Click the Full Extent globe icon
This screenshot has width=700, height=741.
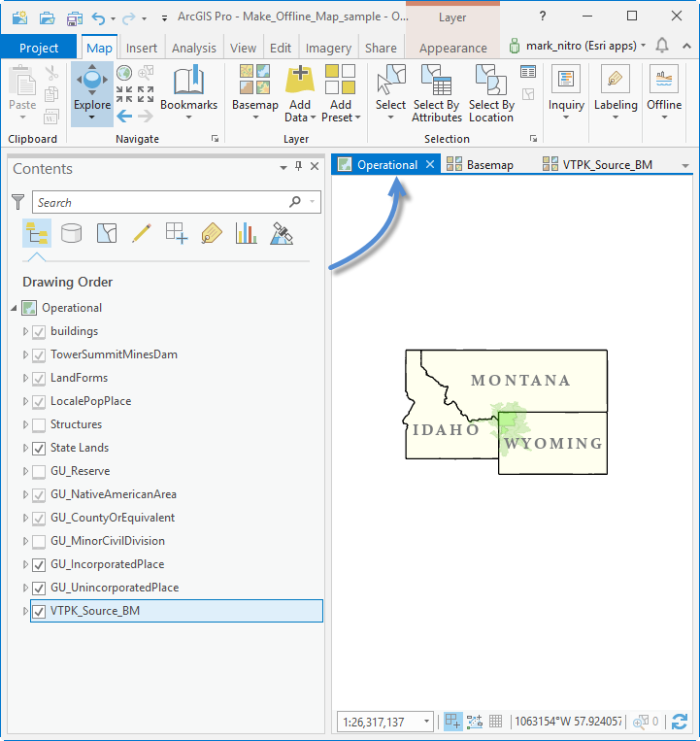(124, 73)
